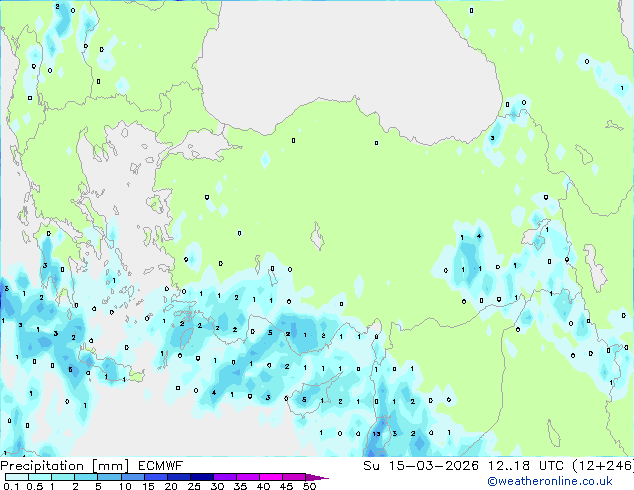Pick the 40–45 mm magenta legend swatch
Screen dimensions: 634x490
271,477
